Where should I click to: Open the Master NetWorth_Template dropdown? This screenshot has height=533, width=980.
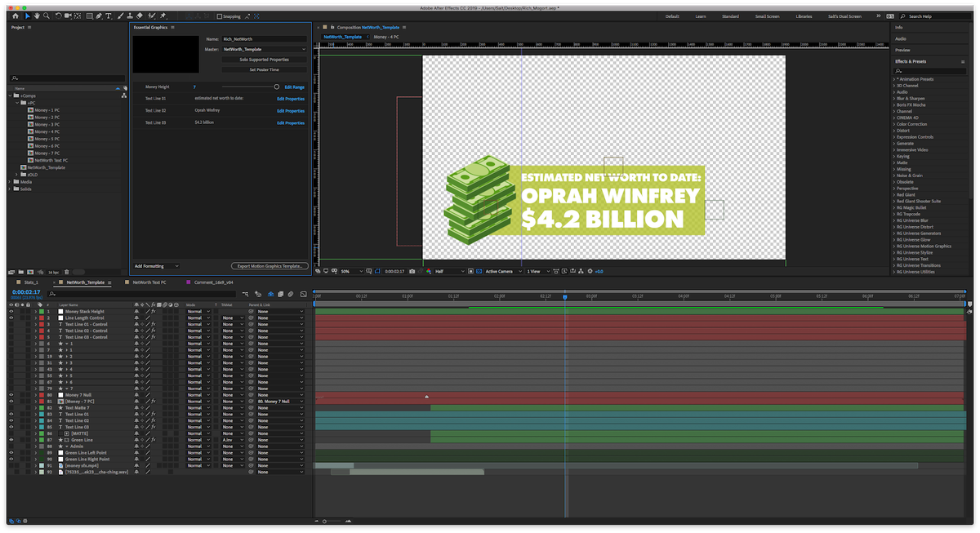[265, 49]
